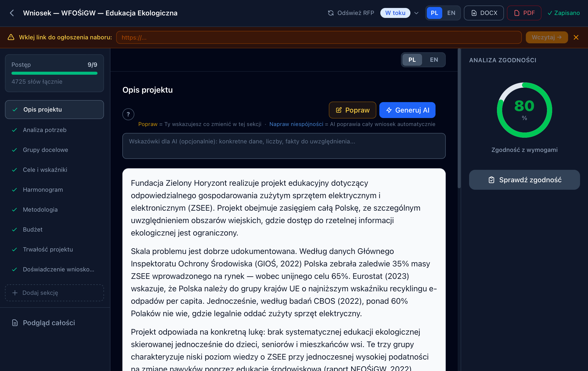The image size is (588, 371).
Task: Open the Harmonogram section
Action: coord(54,190)
